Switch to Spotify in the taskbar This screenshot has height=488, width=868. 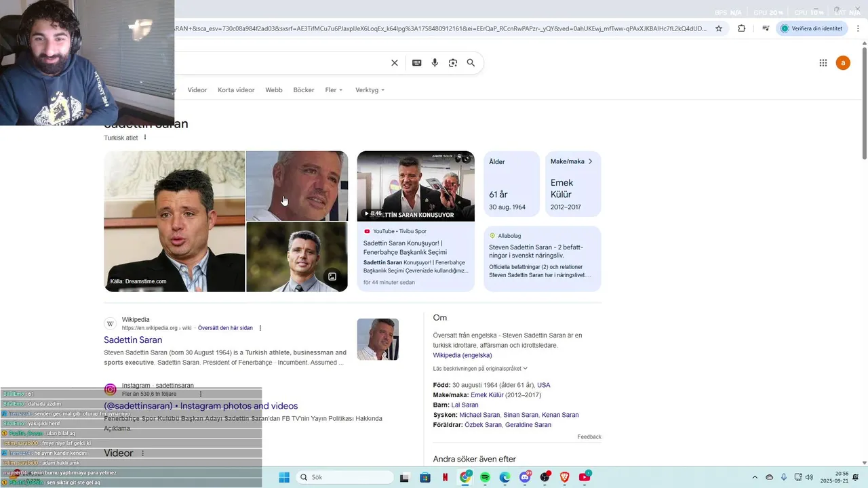click(x=486, y=477)
